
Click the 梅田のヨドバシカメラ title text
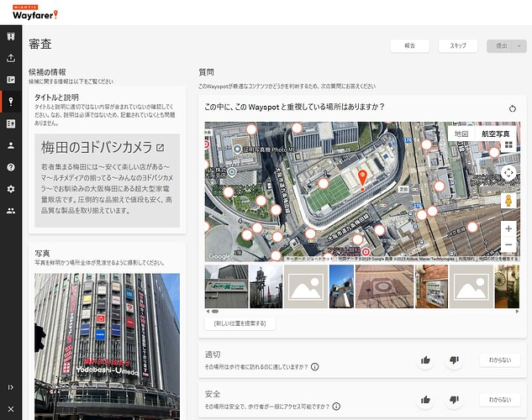pos(97,148)
